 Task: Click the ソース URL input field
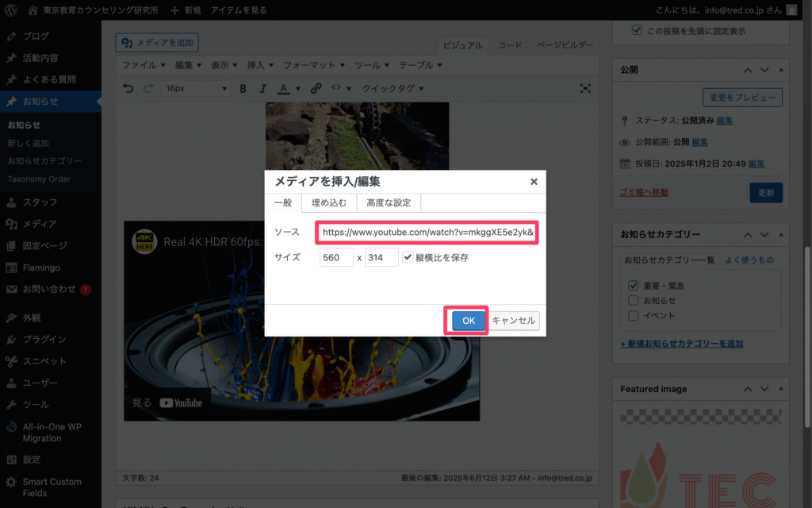[427, 233]
